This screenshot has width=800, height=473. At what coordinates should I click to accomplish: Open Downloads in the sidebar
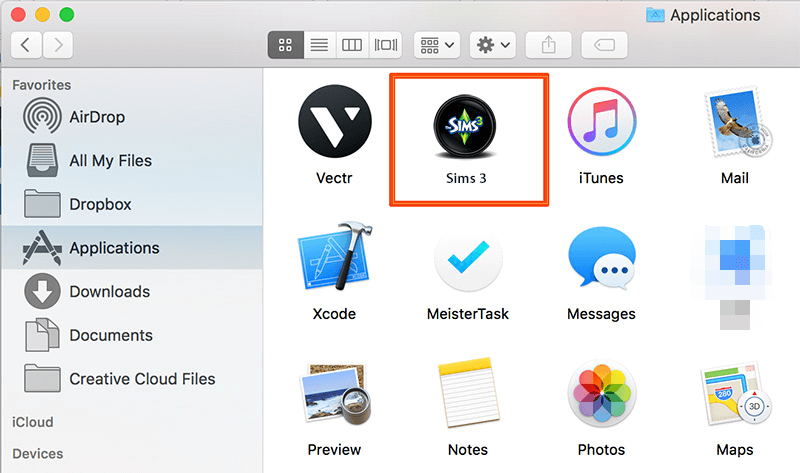pyautogui.click(x=132, y=291)
